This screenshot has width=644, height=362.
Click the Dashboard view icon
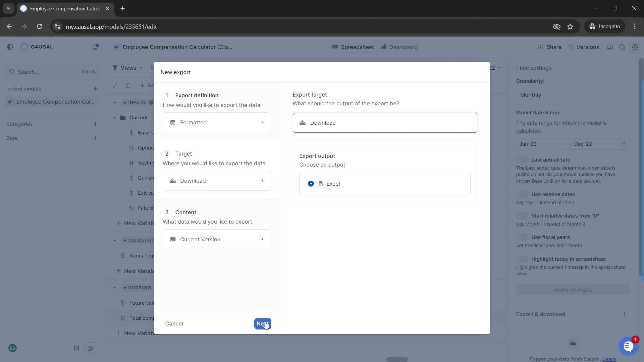(x=383, y=47)
